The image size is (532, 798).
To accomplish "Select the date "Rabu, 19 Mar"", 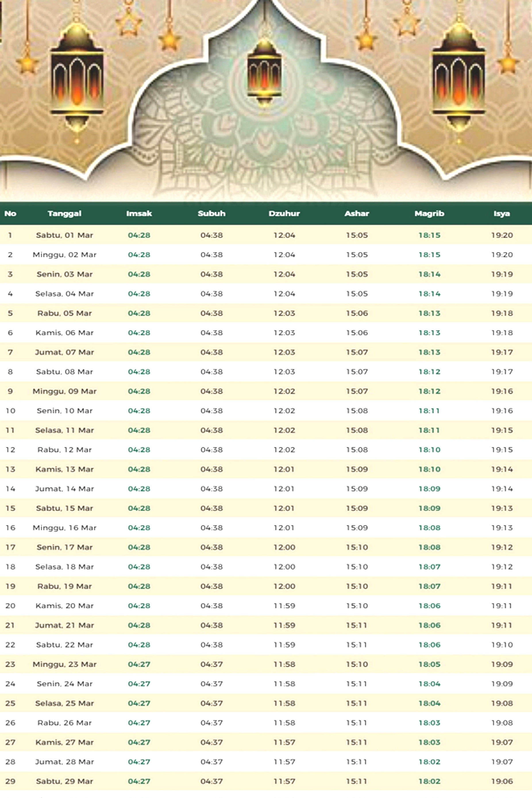I will click(64, 586).
